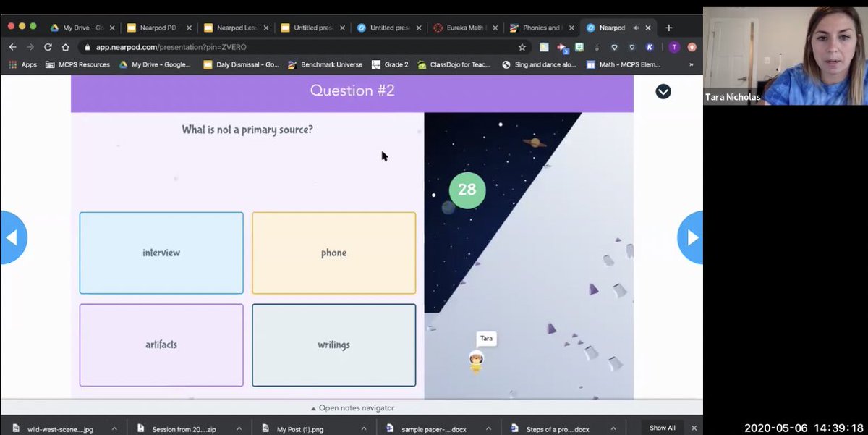This screenshot has height=435, width=868.
Task: Open the Grade 2 bookmark
Action: pyautogui.click(x=391, y=64)
